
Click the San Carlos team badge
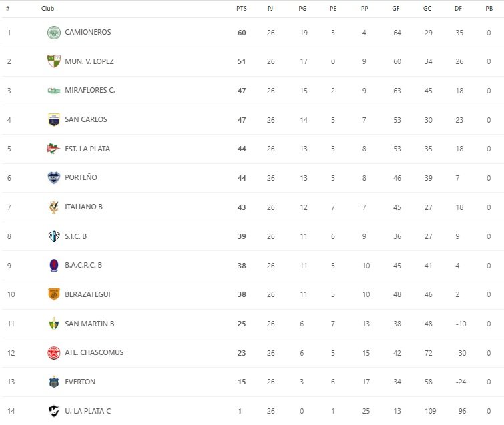[54, 120]
